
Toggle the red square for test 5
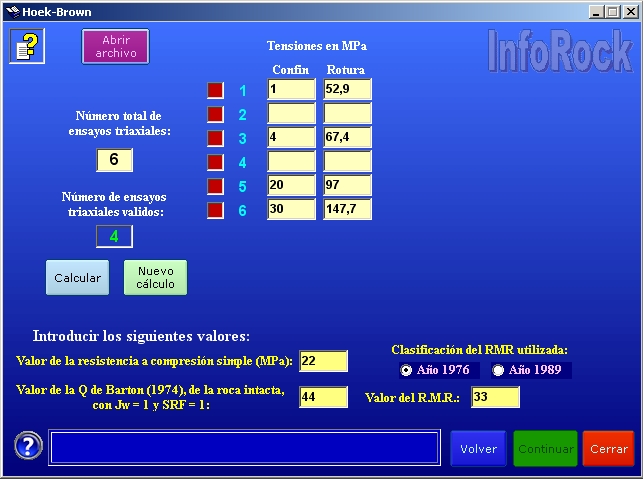pyautogui.click(x=215, y=186)
